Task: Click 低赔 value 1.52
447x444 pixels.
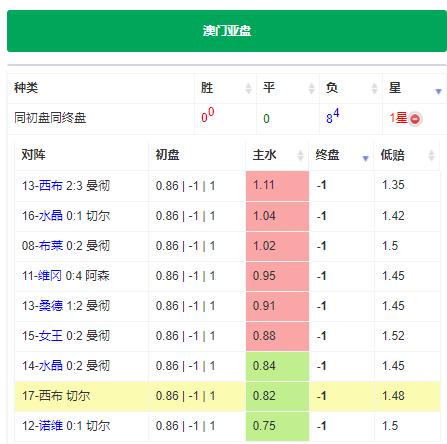Action: coord(393,336)
